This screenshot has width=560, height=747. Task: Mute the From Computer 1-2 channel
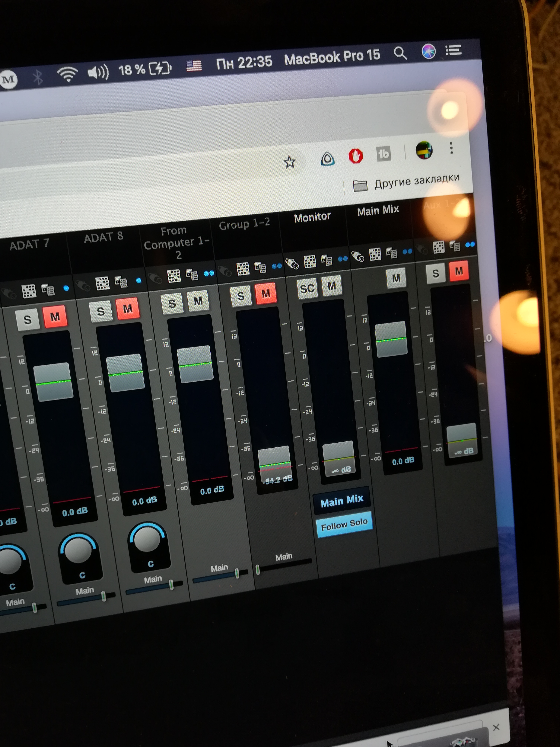(198, 301)
